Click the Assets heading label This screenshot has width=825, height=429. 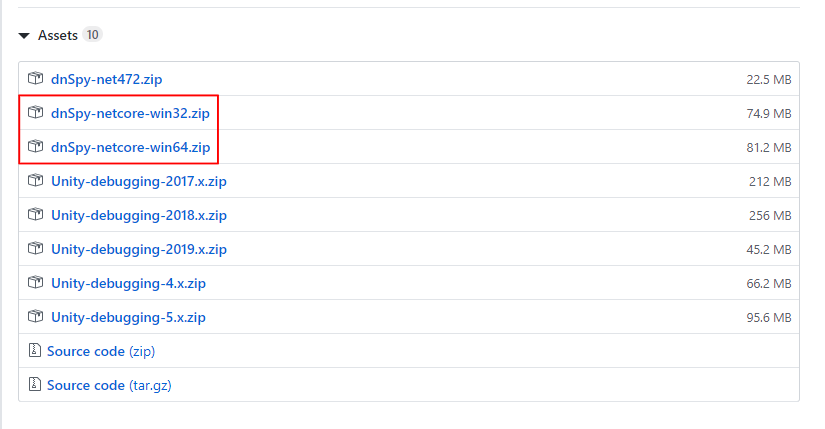coord(58,35)
